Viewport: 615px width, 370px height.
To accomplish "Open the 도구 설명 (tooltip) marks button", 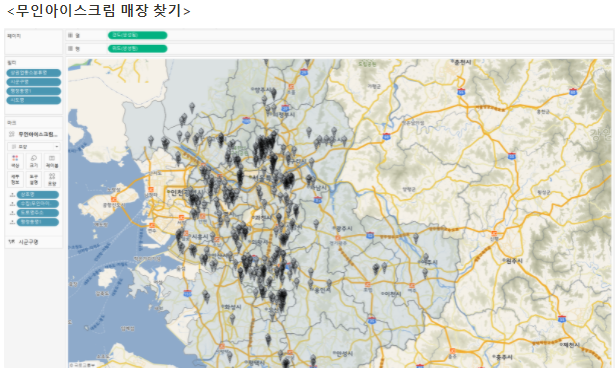I will click(x=34, y=179).
